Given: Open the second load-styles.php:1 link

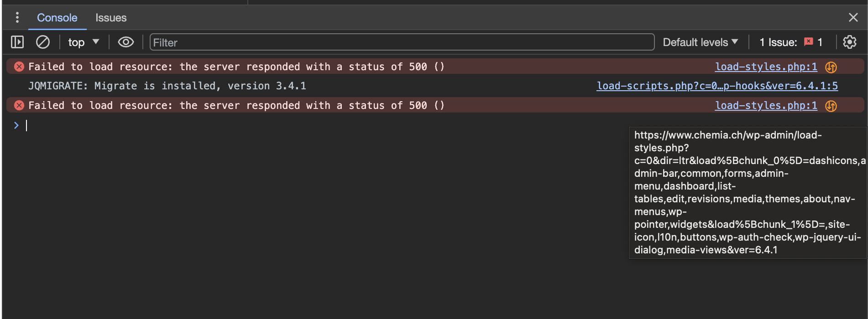Looking at the screenshot, I should pos(766,105).
